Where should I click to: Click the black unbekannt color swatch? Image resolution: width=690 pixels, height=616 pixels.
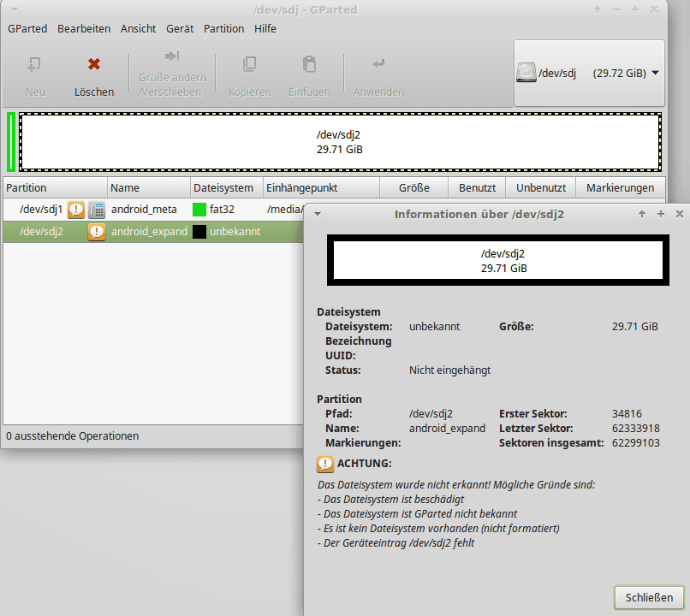199,232
